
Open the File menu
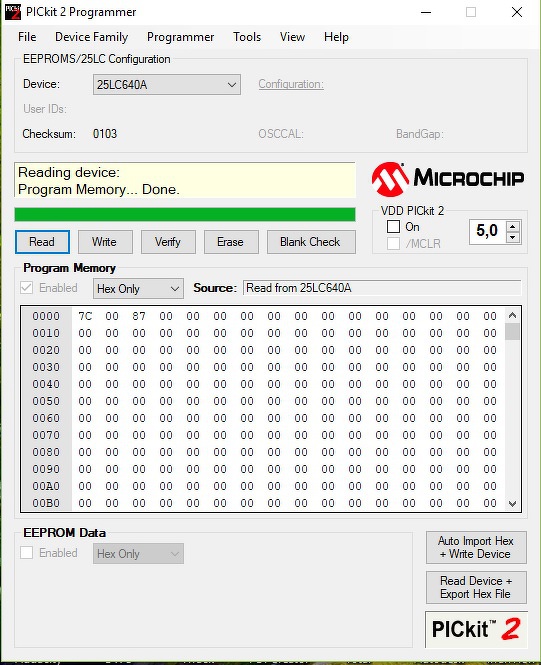(x=27, y=37)
